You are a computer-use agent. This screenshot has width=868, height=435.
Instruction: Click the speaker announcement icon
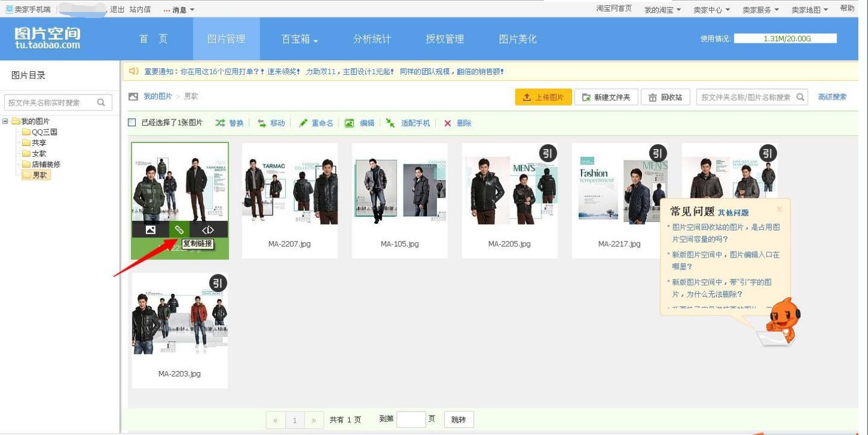click(x=134, y=71)
